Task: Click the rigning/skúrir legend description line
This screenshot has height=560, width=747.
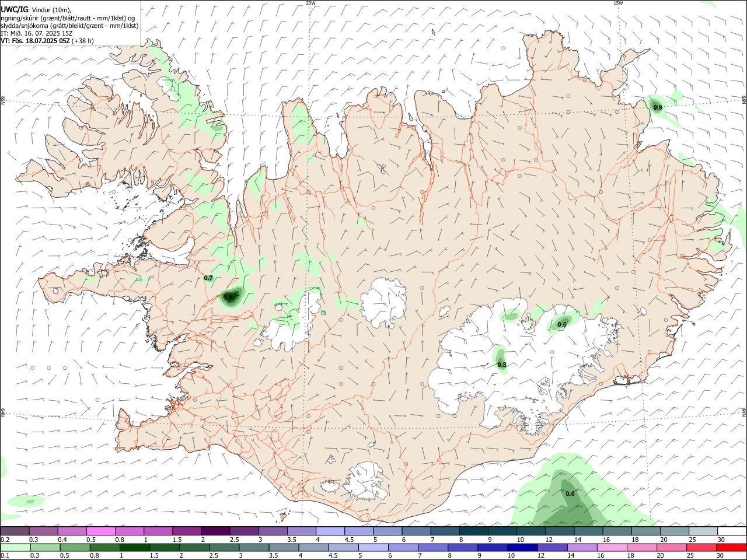Action: pyautogui.click(x=68, y=17)
